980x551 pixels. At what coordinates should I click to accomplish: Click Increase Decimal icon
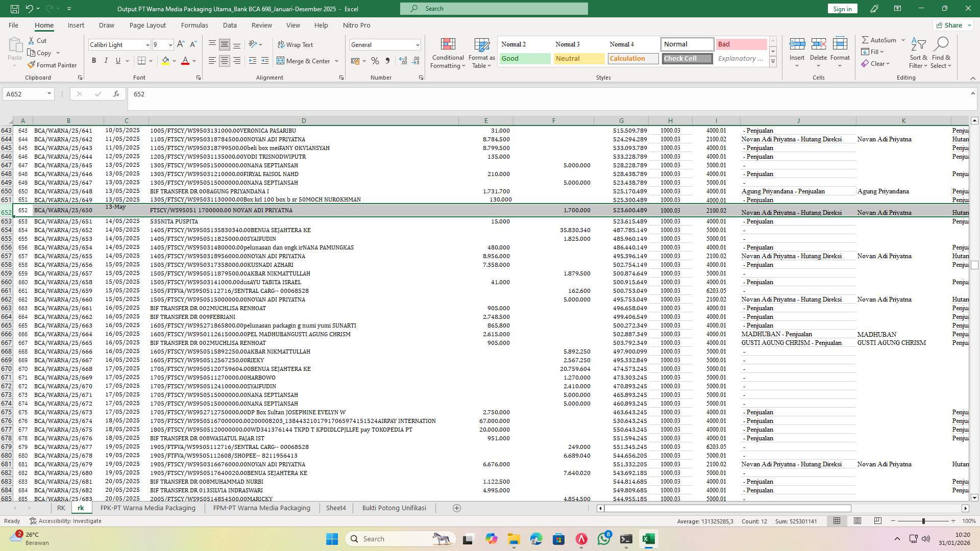coord(403,61)
